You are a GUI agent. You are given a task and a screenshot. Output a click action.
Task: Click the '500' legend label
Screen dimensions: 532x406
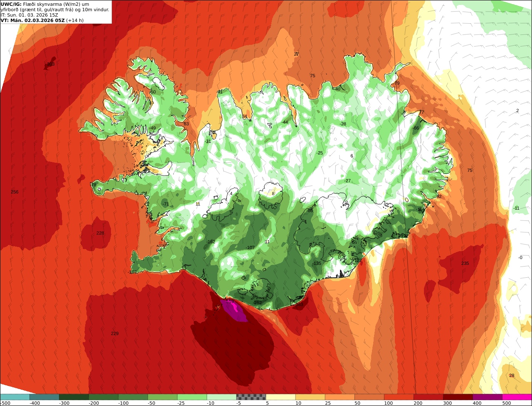pyautogui.click(x=506, y=403)
